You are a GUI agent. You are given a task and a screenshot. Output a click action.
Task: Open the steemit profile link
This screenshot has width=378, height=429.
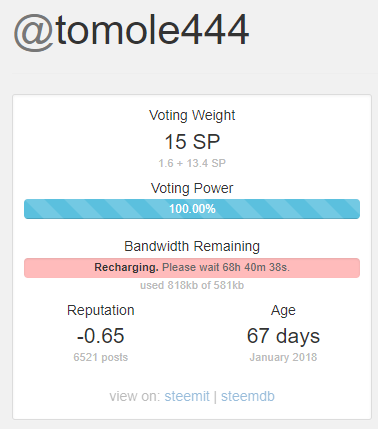pos(187,396)
